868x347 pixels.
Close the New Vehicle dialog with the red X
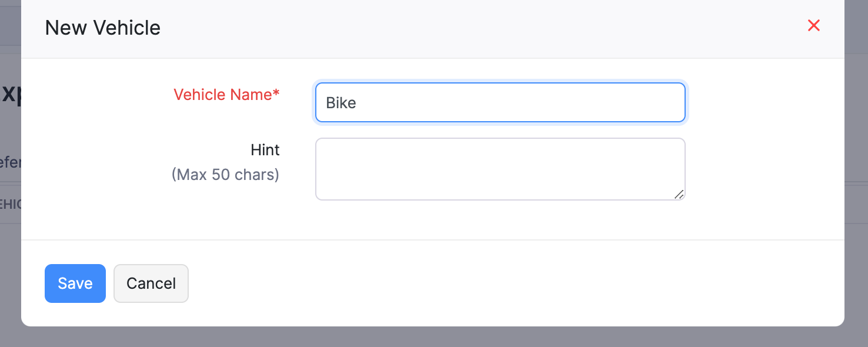click(x=813, y=25)
